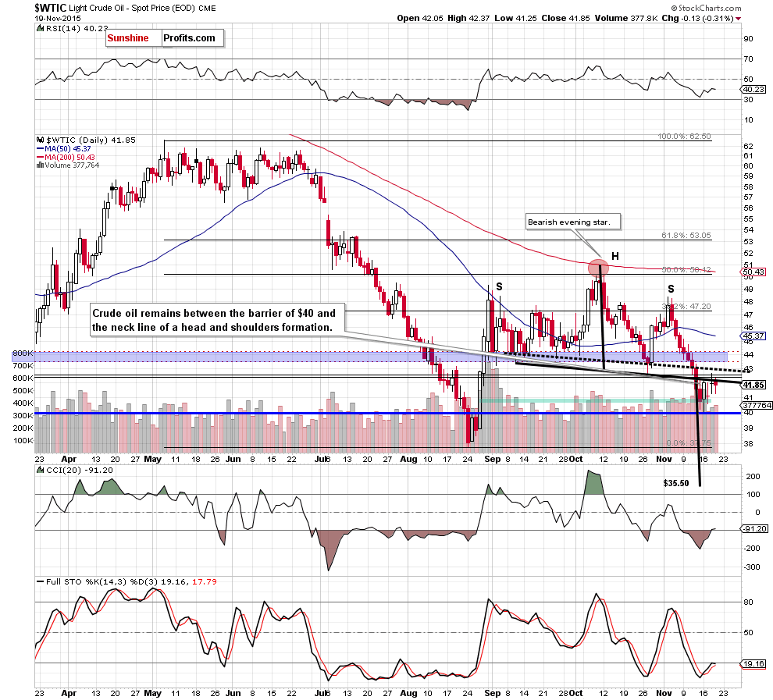Click the 61.8%: 53.05 Fibonacci label
773x700 pixels.
tap(686, 236)
